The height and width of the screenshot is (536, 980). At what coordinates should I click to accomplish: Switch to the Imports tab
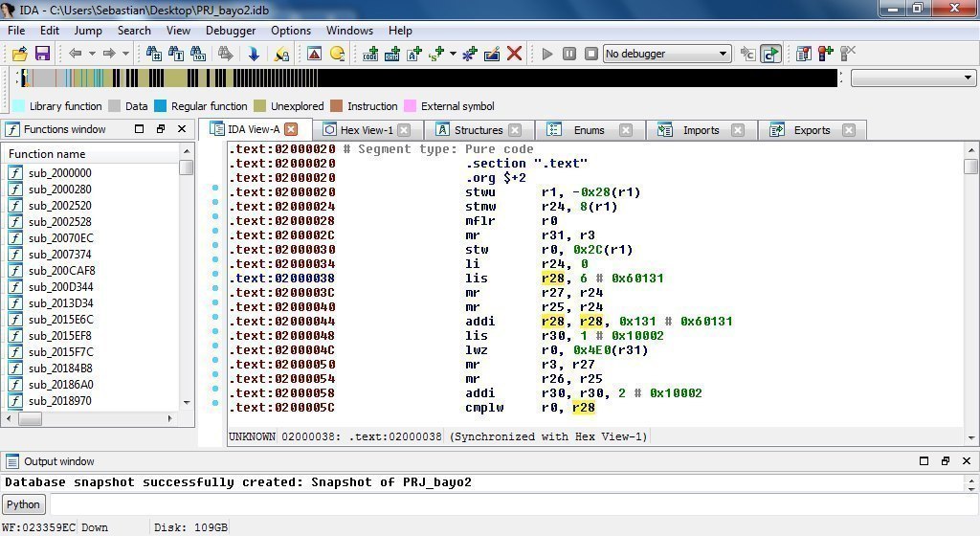(701, 130)
